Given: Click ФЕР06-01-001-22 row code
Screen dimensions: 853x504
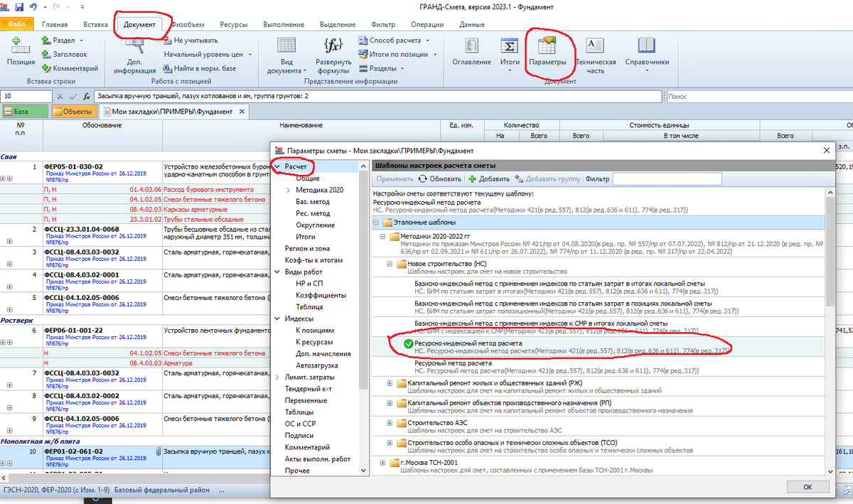Looking at the screenshot, I should coord(73,331).
